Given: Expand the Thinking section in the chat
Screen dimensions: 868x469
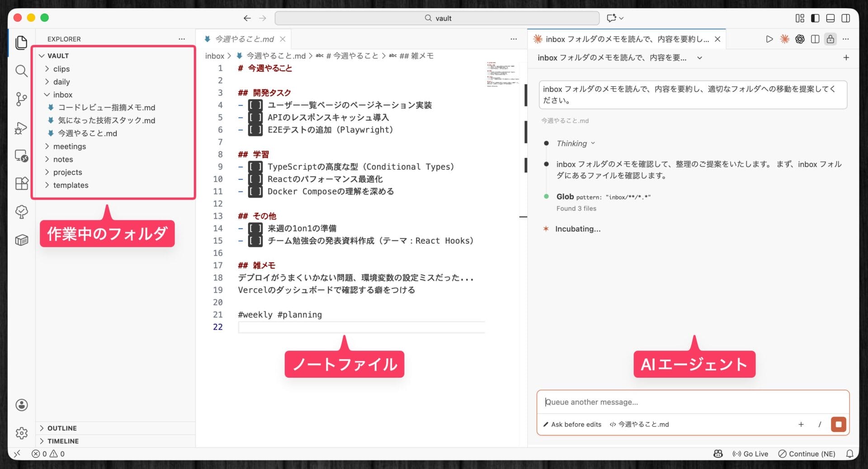Looking at the screenshot, I should pos(574,143).
